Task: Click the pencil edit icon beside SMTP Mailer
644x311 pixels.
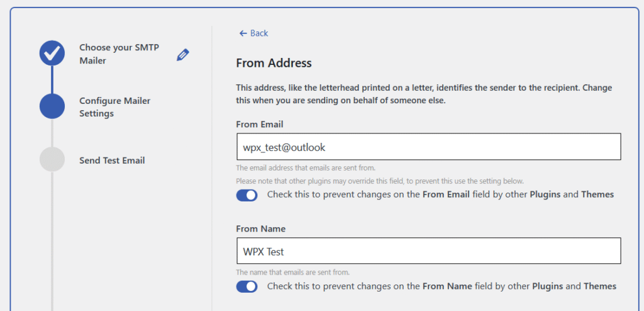Action: click(x=182, y=55)
